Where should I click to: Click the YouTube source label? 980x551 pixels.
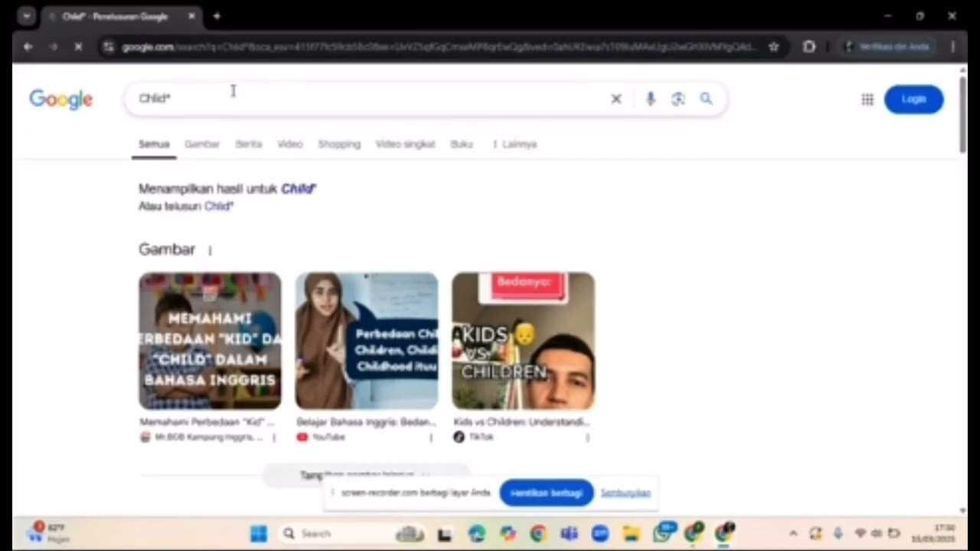pos(328,437)
